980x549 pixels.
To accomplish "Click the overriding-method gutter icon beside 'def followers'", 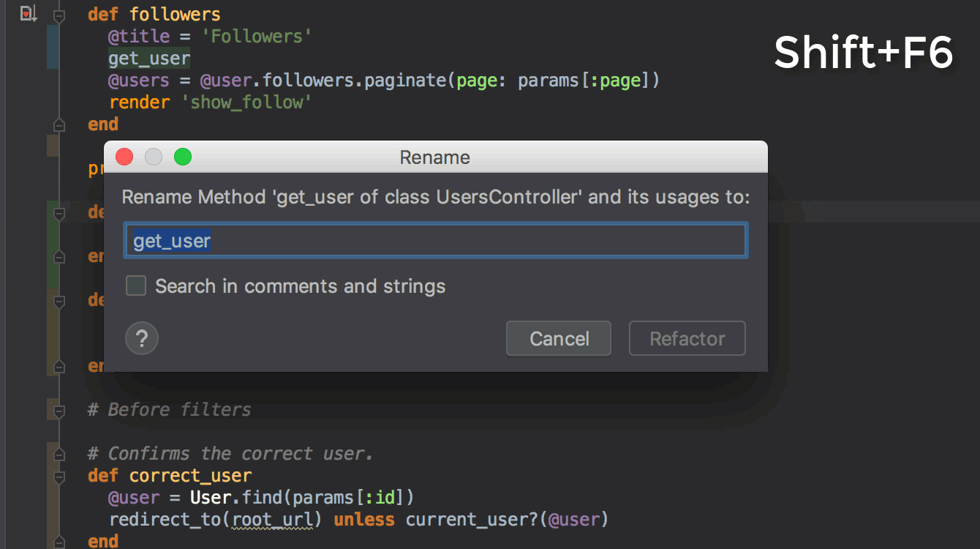I will point(28,13).
